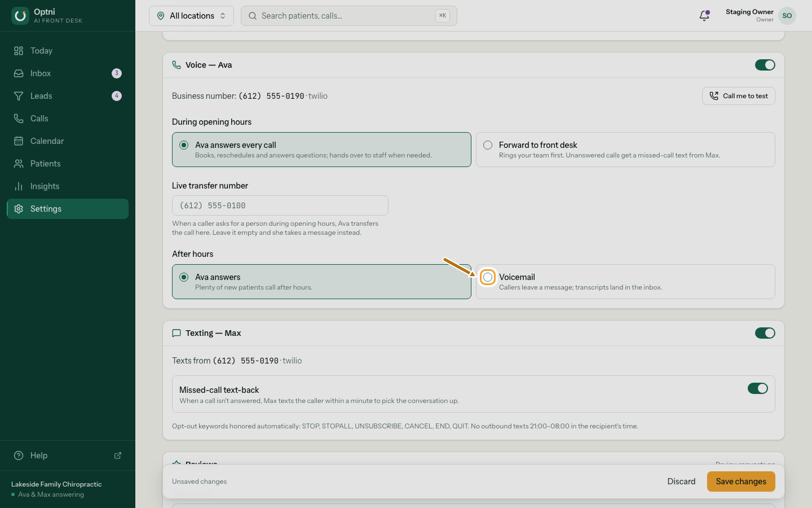Select Voicemail for after hours
Viewport: 812px width, 508px height.
click(x=625, y=282)
